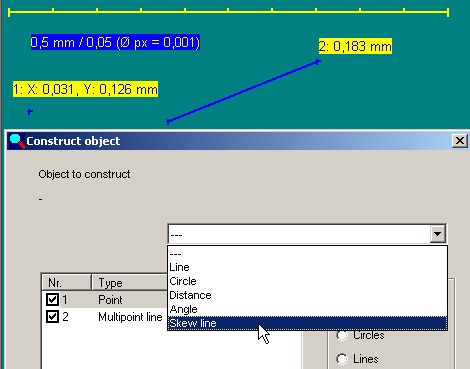Click the Construct object title bar icon
The image size is (470, 369).
17,141
